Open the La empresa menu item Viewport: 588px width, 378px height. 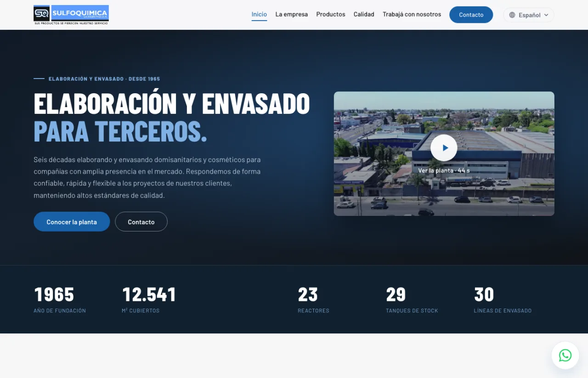tap(292, 14)
